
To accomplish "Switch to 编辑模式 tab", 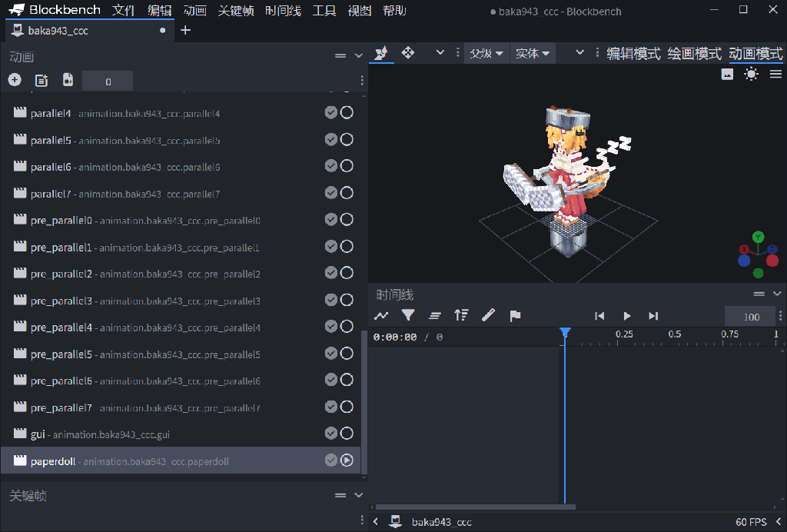I will 633,54.
